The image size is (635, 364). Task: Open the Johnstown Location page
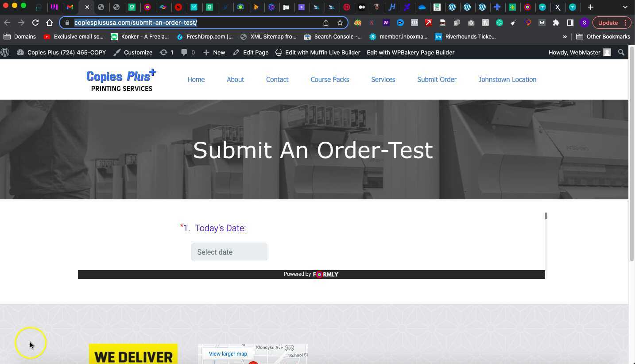click(507, 80)
